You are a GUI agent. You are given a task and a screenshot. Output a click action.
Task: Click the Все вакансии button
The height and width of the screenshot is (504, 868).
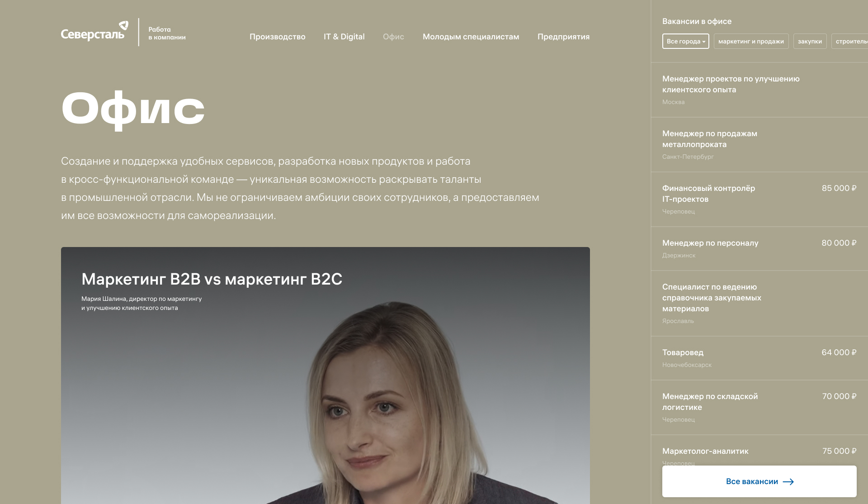(759, 481)
